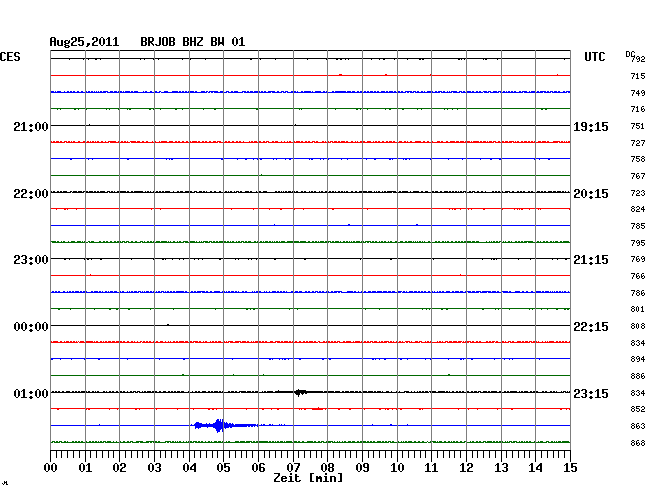Viewport: 650px width, 494px height.
Task: Select the offset value 792
Action: coord(638,59)
